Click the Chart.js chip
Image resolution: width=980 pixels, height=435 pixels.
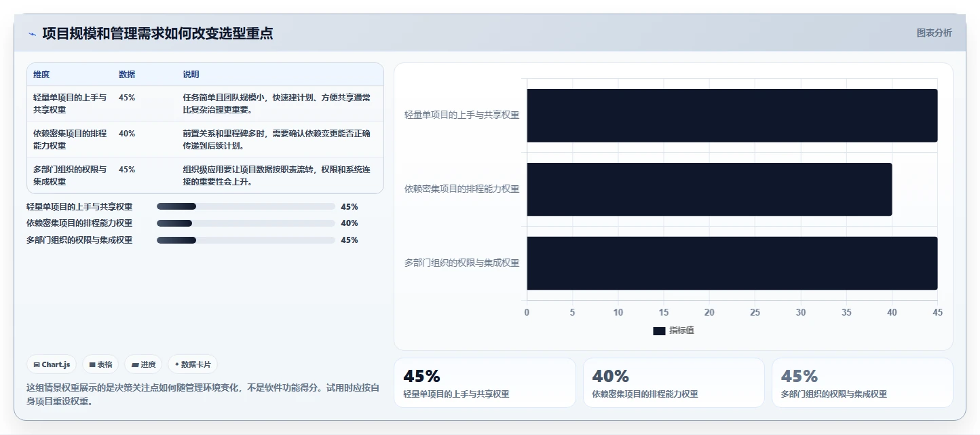[x=52, y=364]
